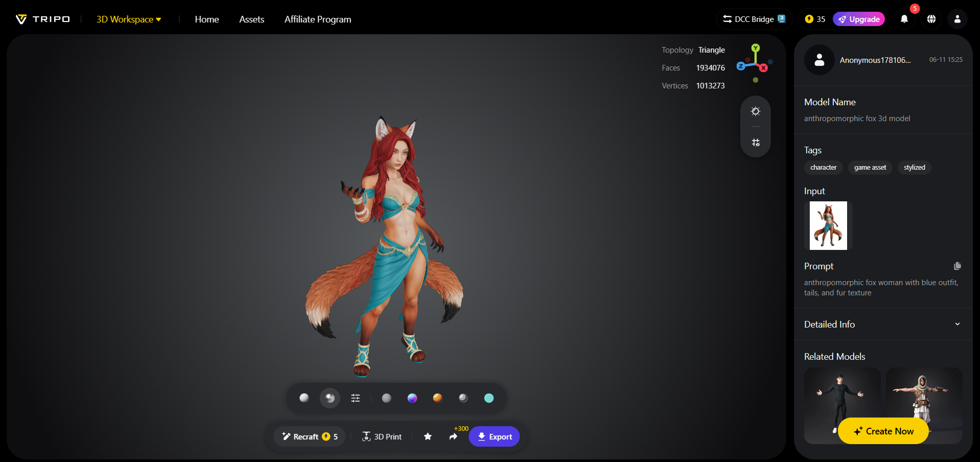This screenshot has width=980, height=462.
Task: Share the model with arrow icon
Action: 453,436
